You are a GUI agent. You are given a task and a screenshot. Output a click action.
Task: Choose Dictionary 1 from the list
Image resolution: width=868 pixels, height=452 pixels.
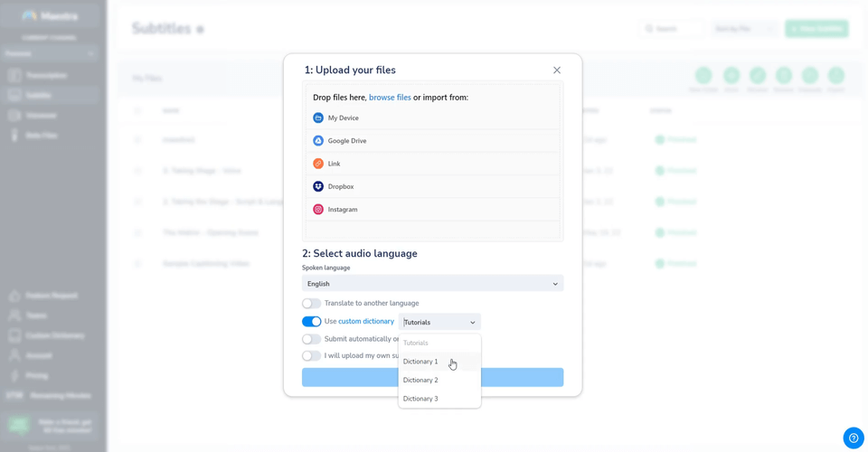point(439,362)
